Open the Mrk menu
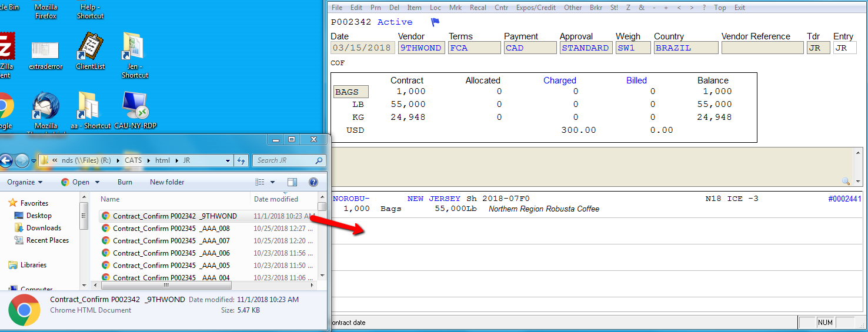 [455, 8]
